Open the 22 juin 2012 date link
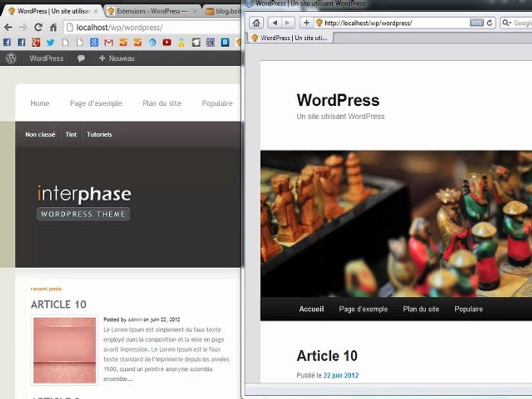 coord(341,376)
